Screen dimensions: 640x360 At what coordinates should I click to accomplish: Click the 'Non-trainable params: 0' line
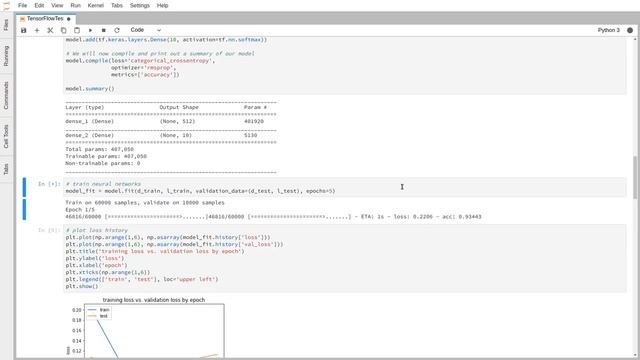tap(102, 163)
